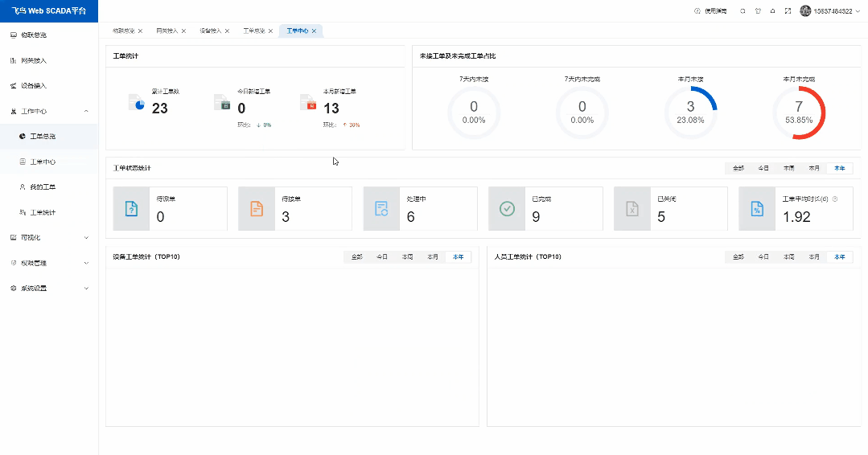Image resolution: width=868 pixels, height=455 pixels.
Task: Click the grey X document icon for 已关闭
Action: pyautogui.click(x=631, y=208)
